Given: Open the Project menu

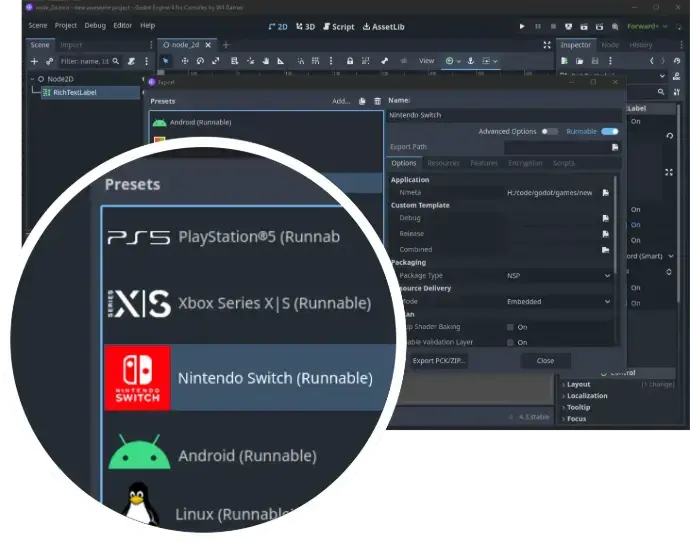Looking at the screenshot, I should pos(66,26).
